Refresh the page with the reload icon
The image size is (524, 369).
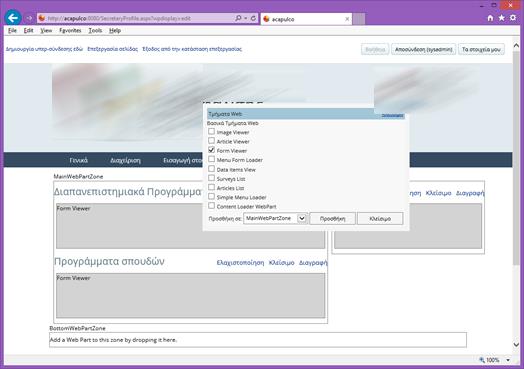point(253,18)
